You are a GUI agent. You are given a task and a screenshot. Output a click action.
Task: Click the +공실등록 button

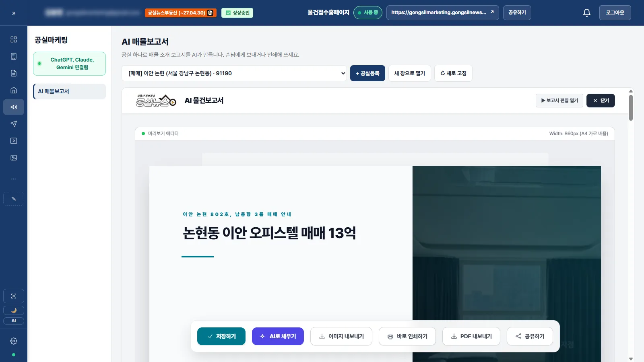pyautogui.click(x=367, y=73)
